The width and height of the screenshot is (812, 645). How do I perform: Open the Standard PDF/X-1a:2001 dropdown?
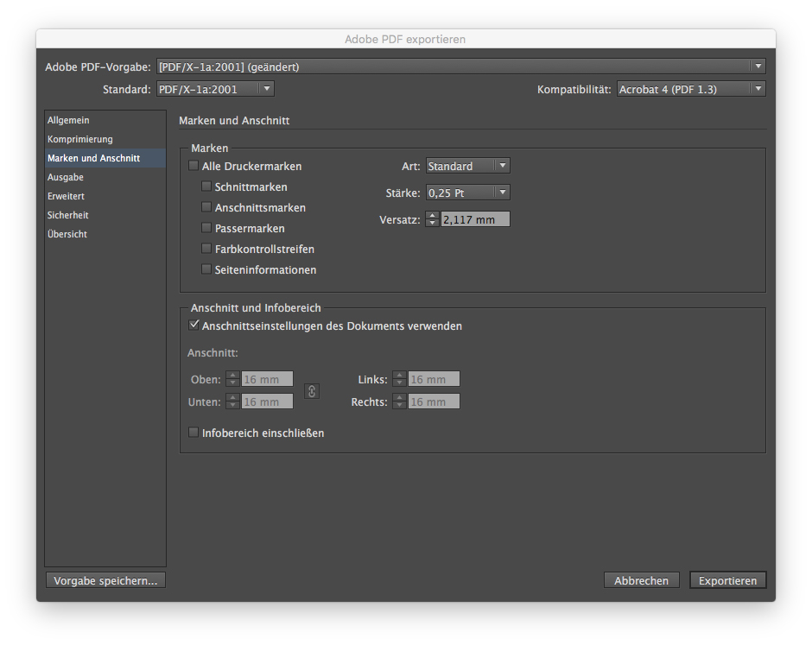pyautogui.click(x=215, y=89)
